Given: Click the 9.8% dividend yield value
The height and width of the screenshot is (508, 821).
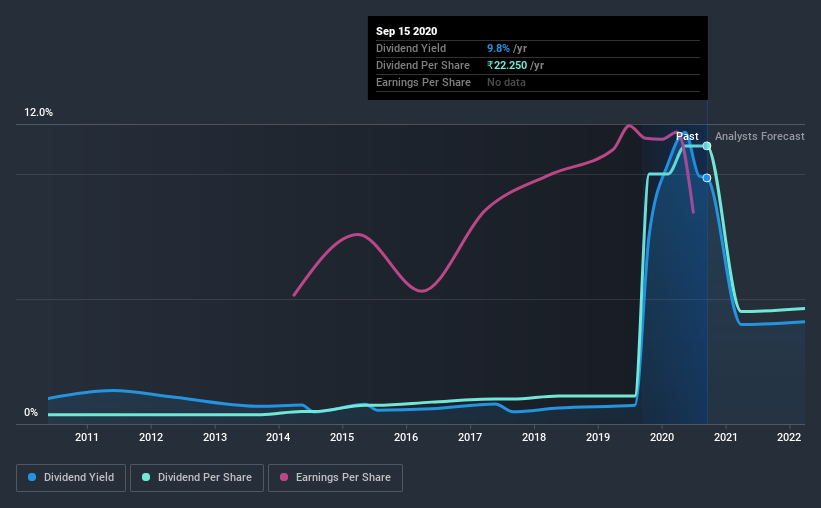Looking at the screenshot, I should coord(498,48).
